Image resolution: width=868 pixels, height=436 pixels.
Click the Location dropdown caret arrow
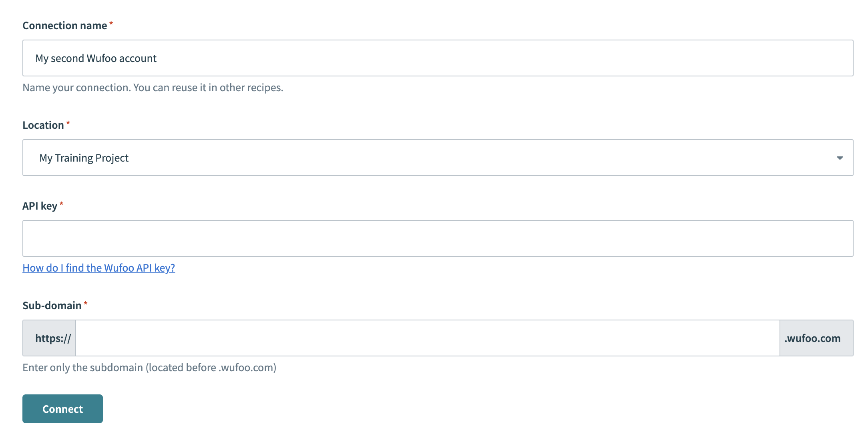click(x=840, y=158)
